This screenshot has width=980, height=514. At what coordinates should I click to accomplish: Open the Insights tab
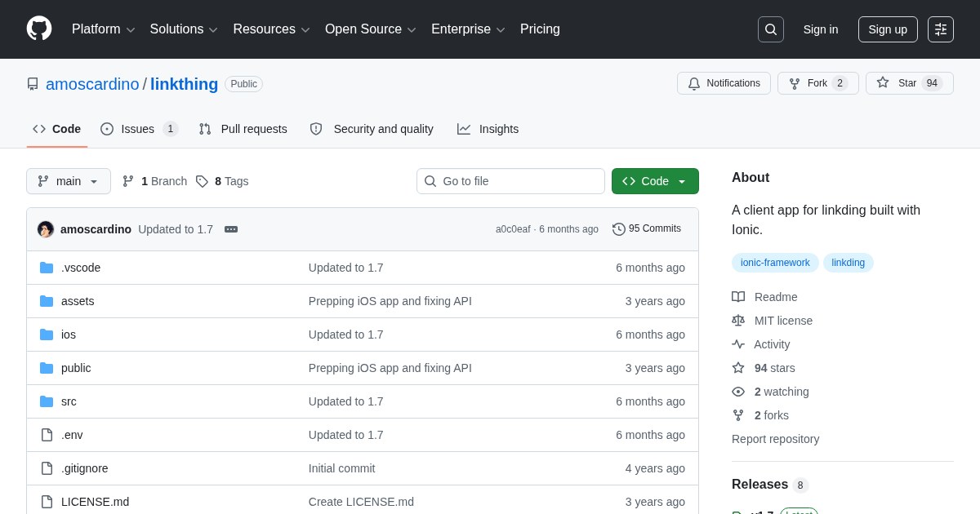pos(488,129)
